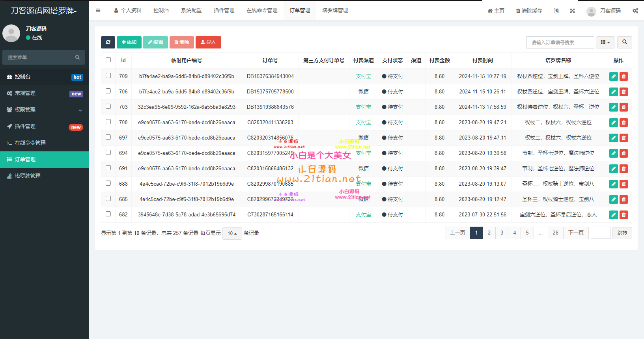Expand 权限管理 sidebar menu

click(45, 110)
